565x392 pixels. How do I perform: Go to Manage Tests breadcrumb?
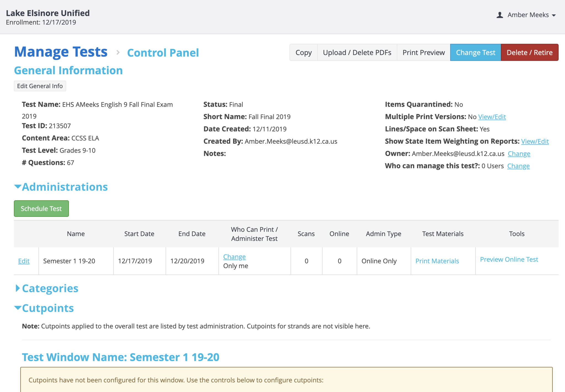61,52
